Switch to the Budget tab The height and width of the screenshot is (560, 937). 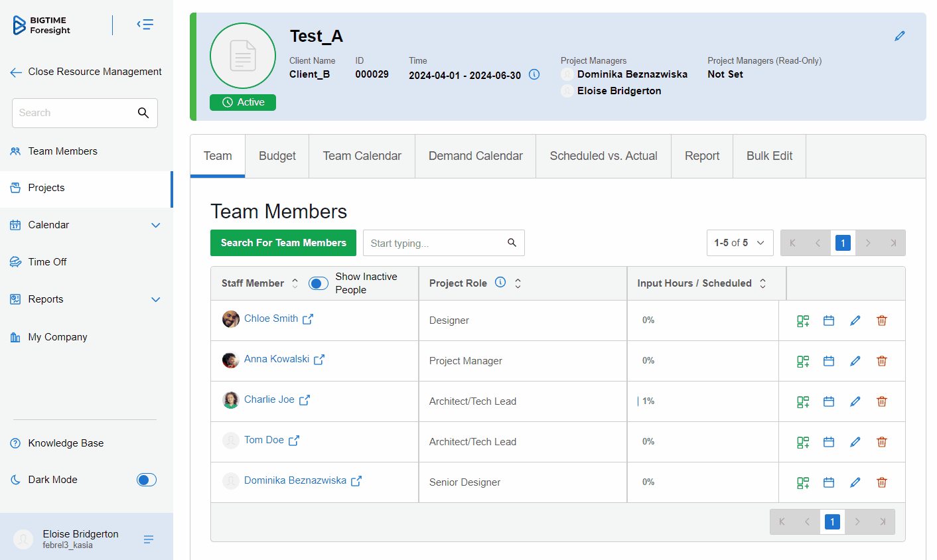[x=277, y=156]
